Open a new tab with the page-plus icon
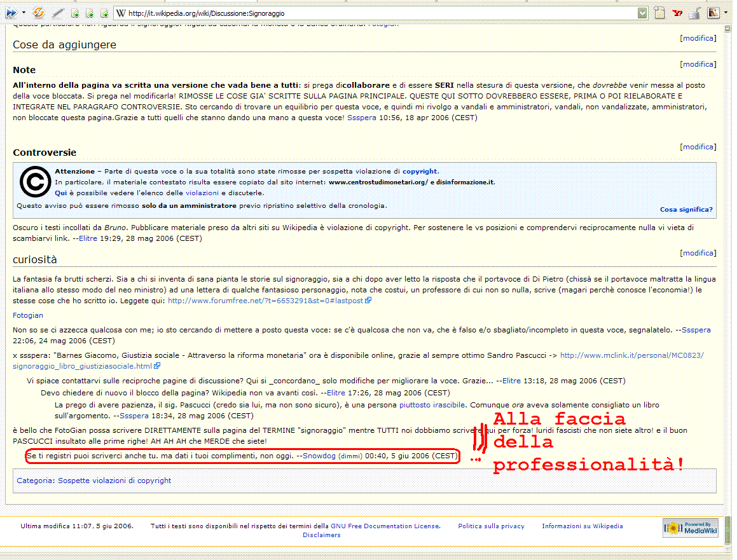The width and height of the screenshot is (737, 560). pos(659,13)
